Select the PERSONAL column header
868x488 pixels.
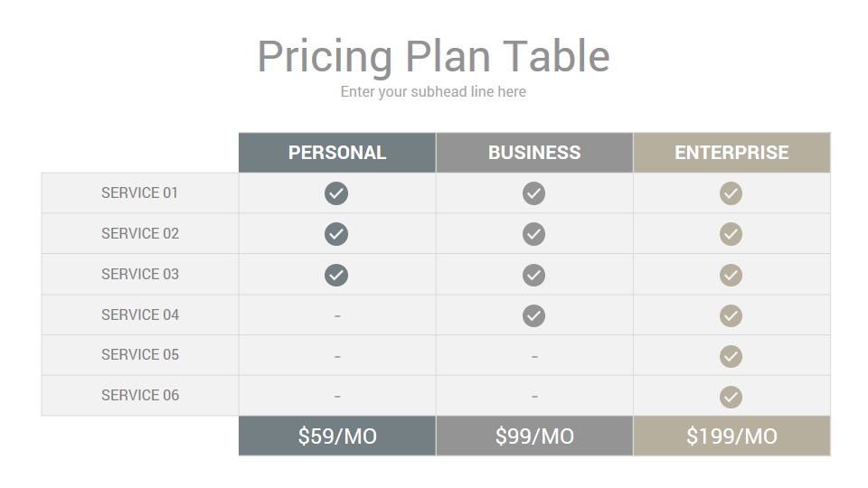tap(337, 153)
